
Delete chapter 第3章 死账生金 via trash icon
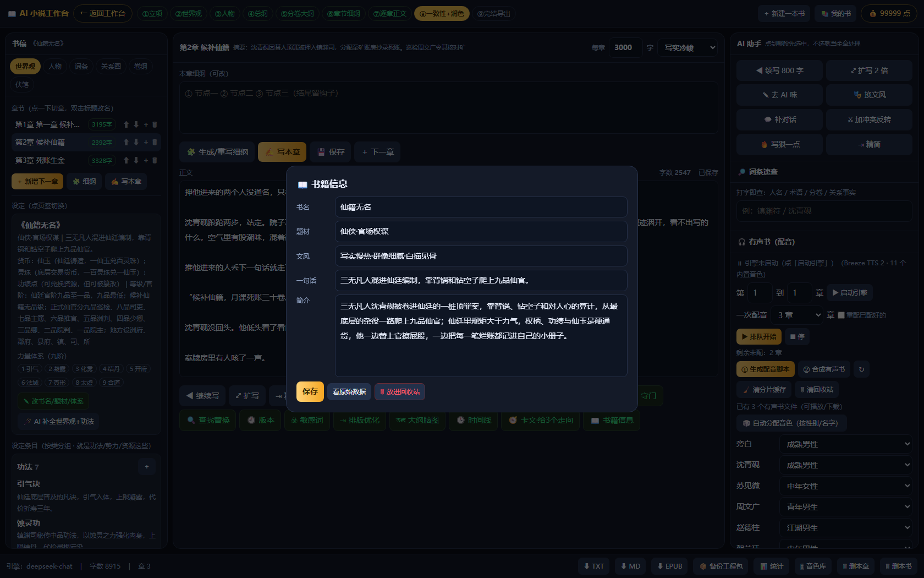[155, 160]
